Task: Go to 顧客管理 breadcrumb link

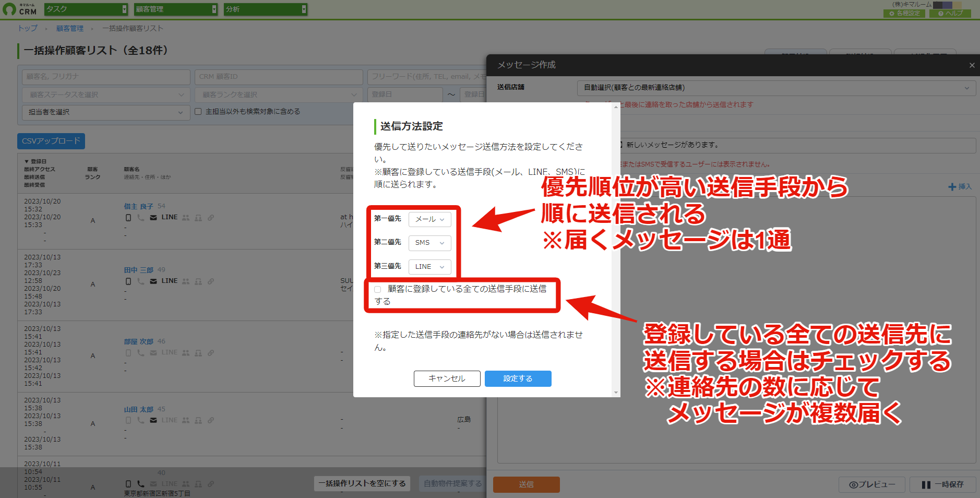Action: point(70,28)
